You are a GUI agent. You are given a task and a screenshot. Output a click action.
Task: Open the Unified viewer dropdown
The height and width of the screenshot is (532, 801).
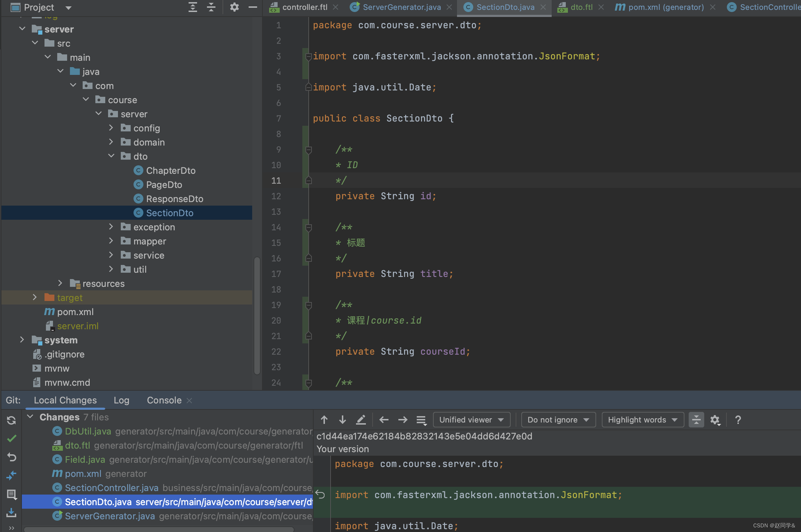(x=471, y=420)
